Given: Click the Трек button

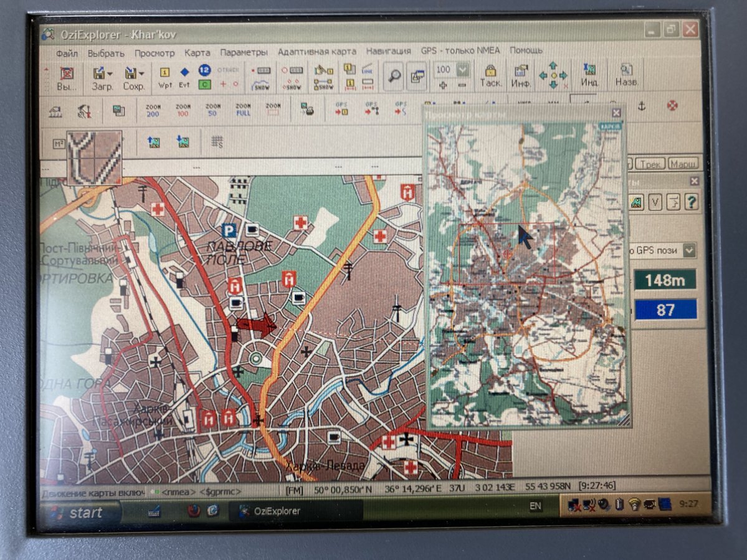Looking at the screenshot, I should click(650, 164).
